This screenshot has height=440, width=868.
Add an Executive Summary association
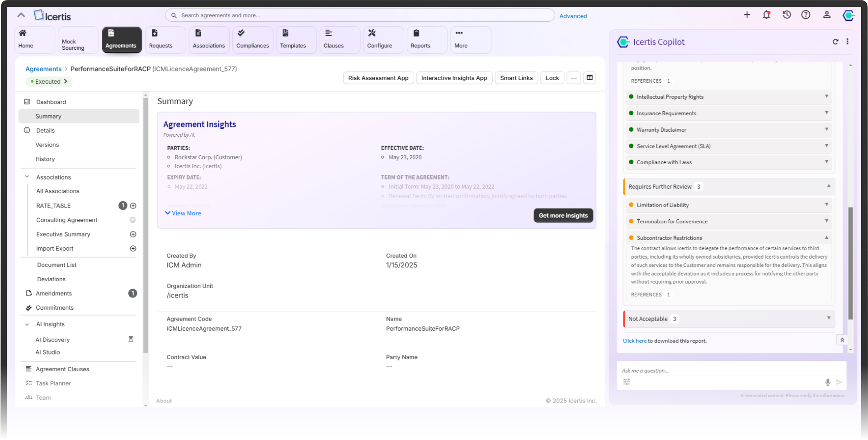click(x=133, y=234)
